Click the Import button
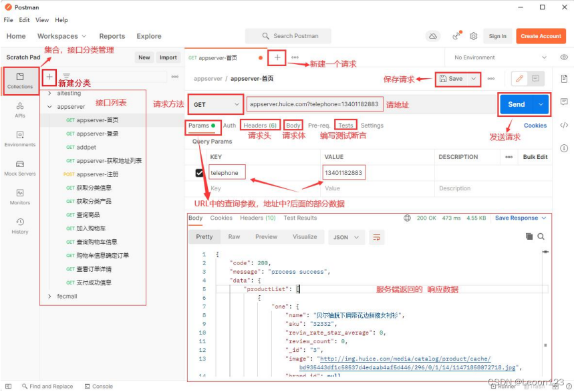 [168, 57]
